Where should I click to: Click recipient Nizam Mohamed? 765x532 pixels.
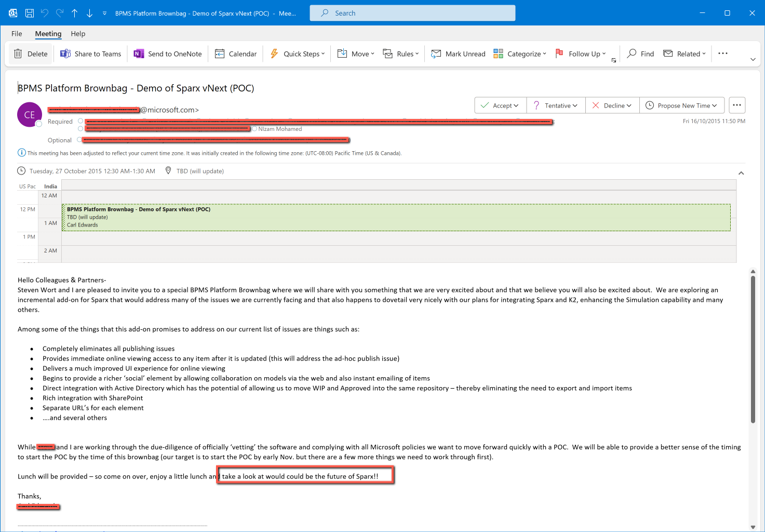(x=280, y=129)
